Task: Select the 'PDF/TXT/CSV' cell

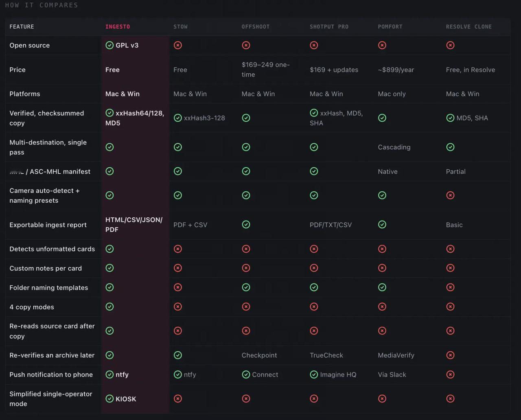Action: tap(331, 225)
